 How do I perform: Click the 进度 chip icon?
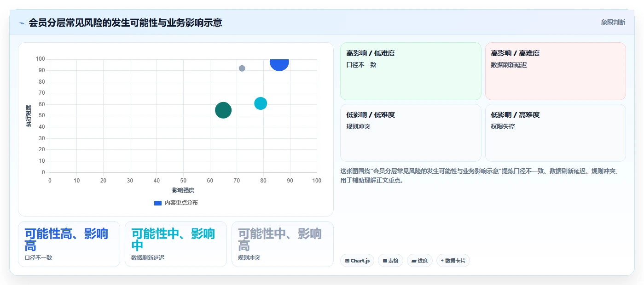pyautogui.click(x=414, y=261)
